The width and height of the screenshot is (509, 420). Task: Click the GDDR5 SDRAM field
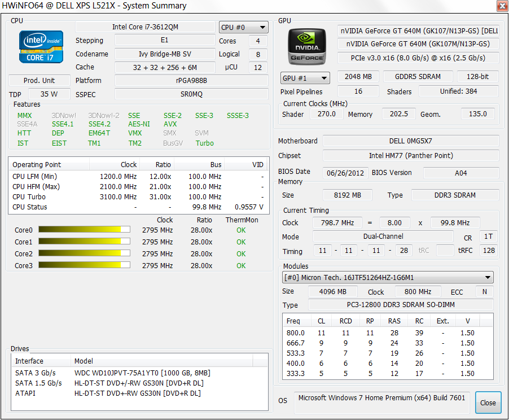pos(418,76)
